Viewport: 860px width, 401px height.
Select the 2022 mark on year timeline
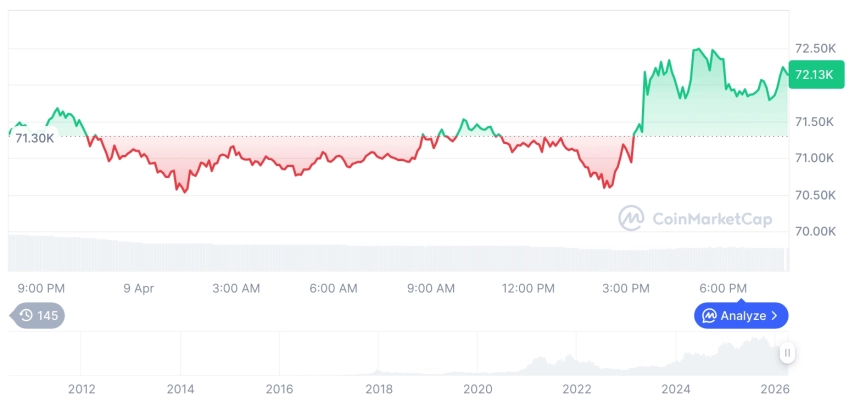tap(578, 389)
